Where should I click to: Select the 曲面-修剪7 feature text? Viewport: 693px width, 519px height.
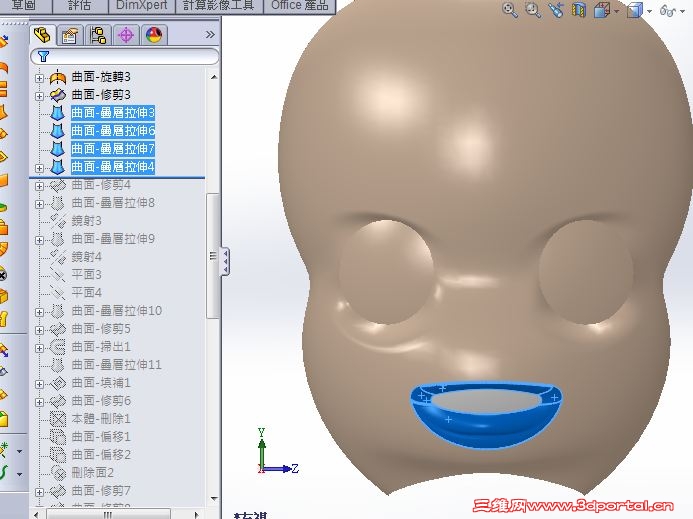[101, 491]
